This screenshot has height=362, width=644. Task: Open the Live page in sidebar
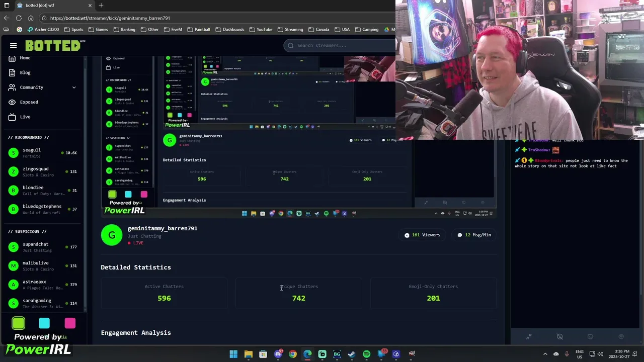tap(25, 117)
